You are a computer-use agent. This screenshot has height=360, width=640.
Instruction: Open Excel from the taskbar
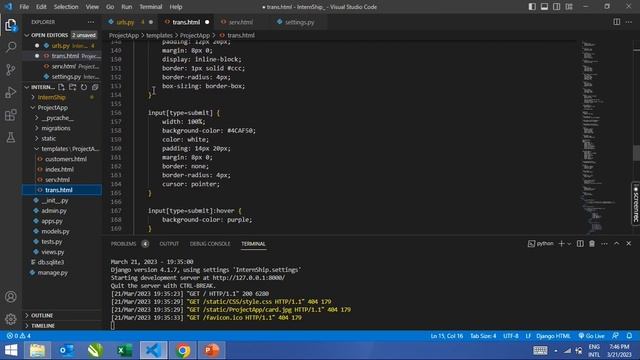[x=124, y=350]
